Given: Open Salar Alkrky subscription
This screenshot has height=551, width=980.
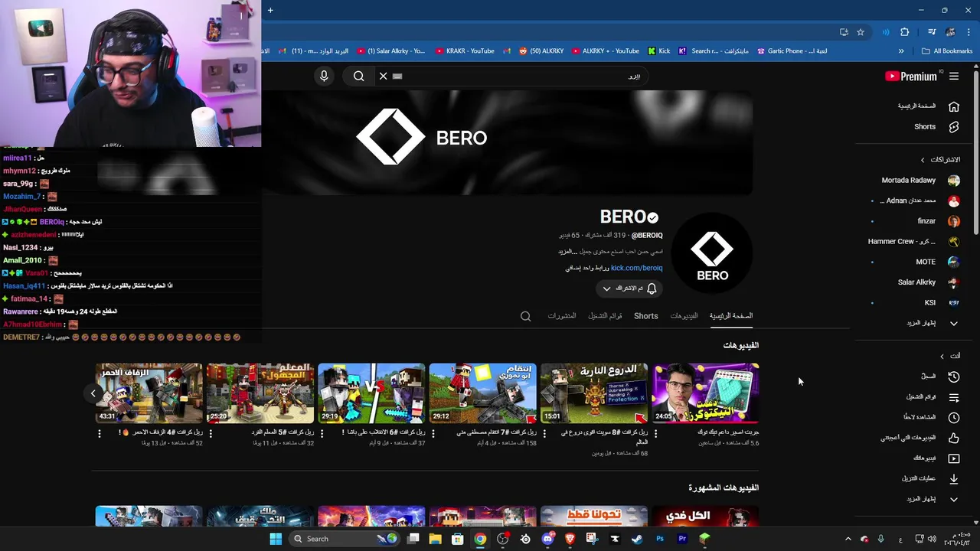Looking at the screenshot, I should coord(928,282).
